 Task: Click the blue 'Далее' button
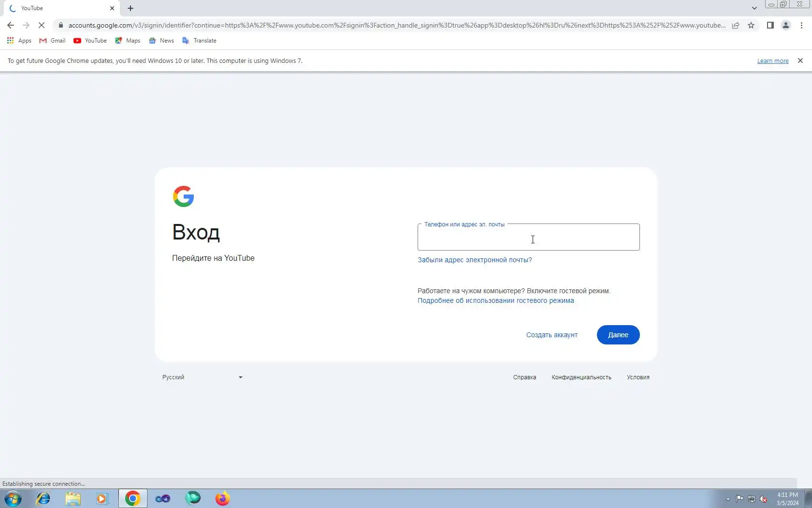point(618,335)
